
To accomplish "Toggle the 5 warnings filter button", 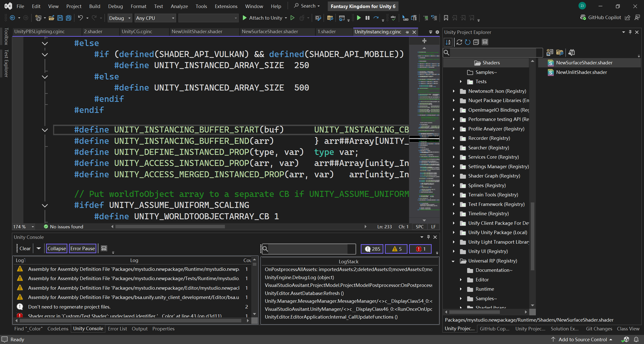I will click(x=396, y=249).
